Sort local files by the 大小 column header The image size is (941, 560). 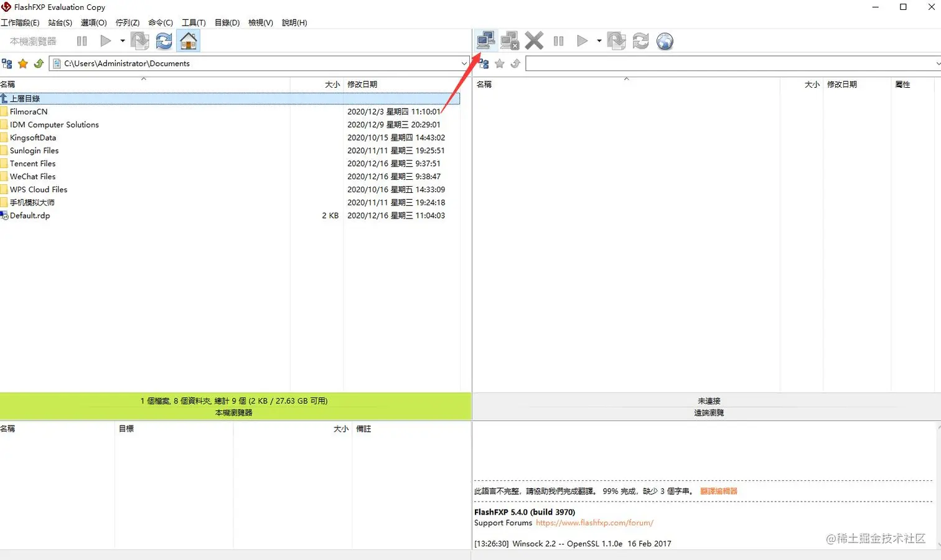(x=317, y=84)
